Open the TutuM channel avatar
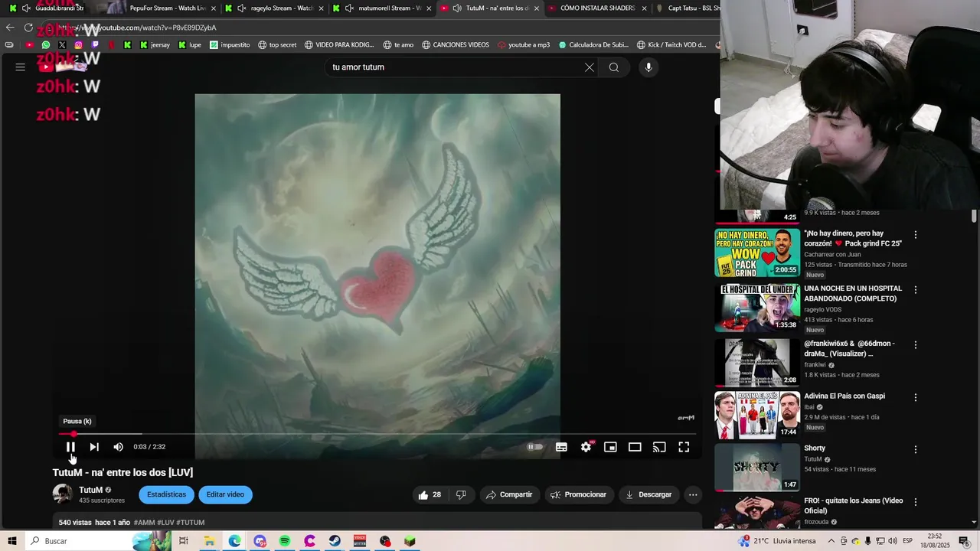Viewport: 980px width, 551px height. click(x=63, y=494)
